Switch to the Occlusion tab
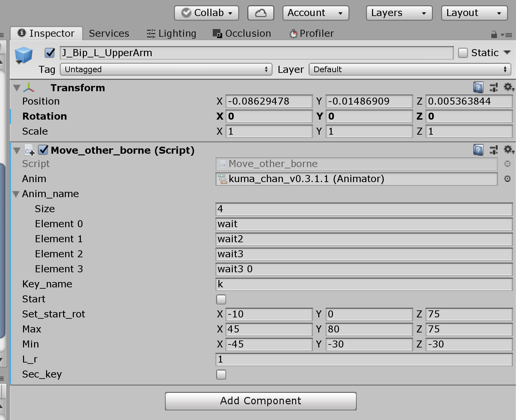The width and height of the screenshot is (516, 420). pyautogui.click(x=242, y=33)
